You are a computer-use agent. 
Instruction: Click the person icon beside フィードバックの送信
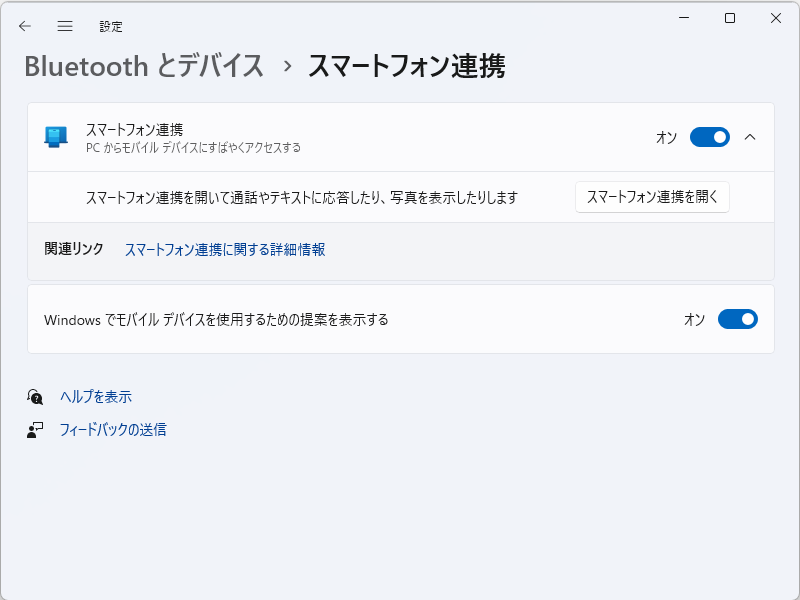35,429
